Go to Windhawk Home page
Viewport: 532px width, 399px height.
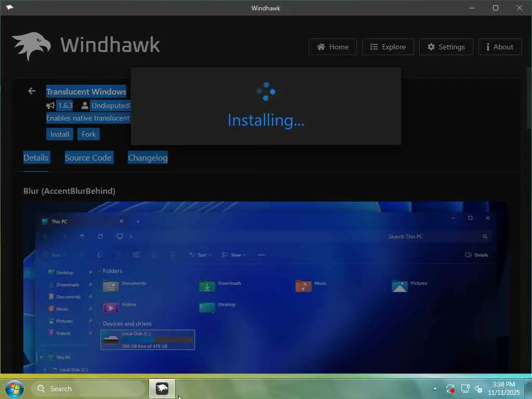pos(332,47)
